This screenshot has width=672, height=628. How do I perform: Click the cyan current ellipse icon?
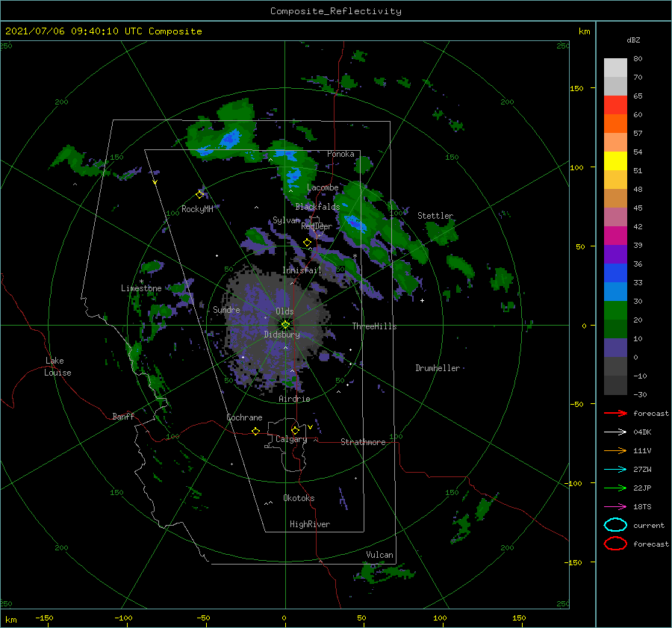(615, 525)
